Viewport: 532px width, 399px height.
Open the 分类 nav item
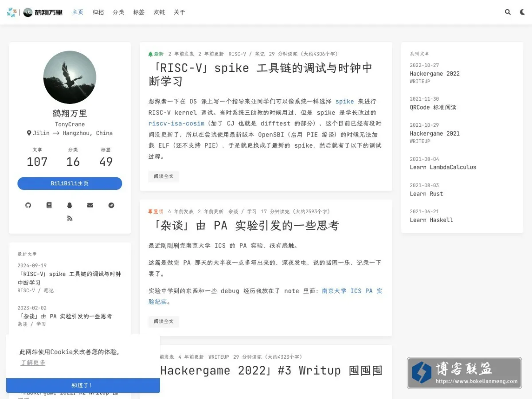pyautogui.click(x=118, y=12)
